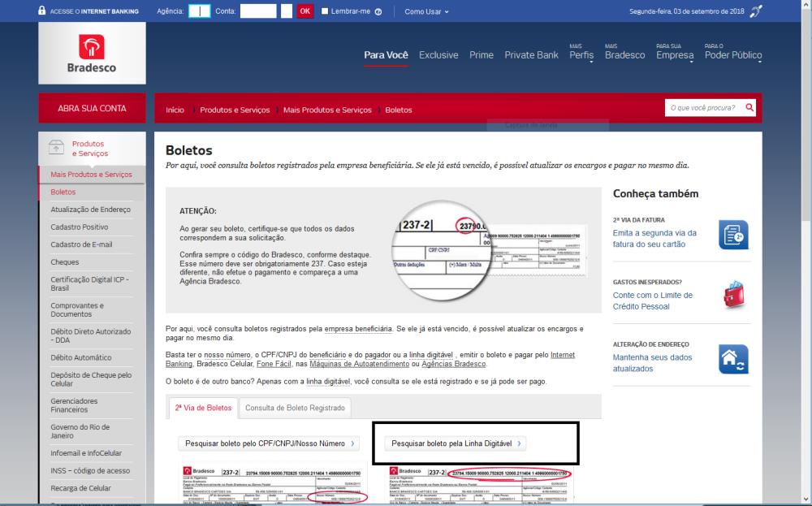Switch to the Consulta de Boleto Registrado tab
This screenshot has width=812, height=506.
click(x=295, y=408)
